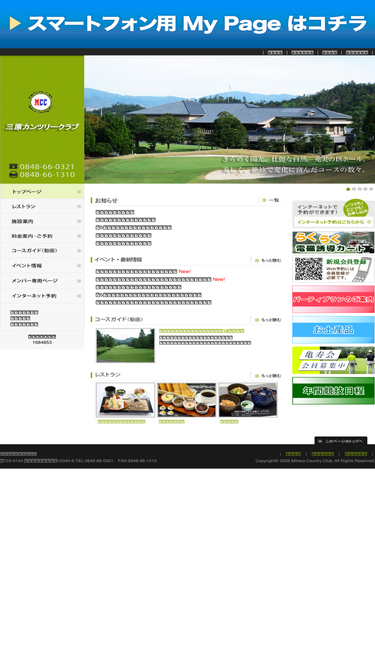Image resolution: width=375 pixels, height=667 pixels.
Task: Open コースガイド(動画) in the sidebar menu
Action: click(42, 251)
